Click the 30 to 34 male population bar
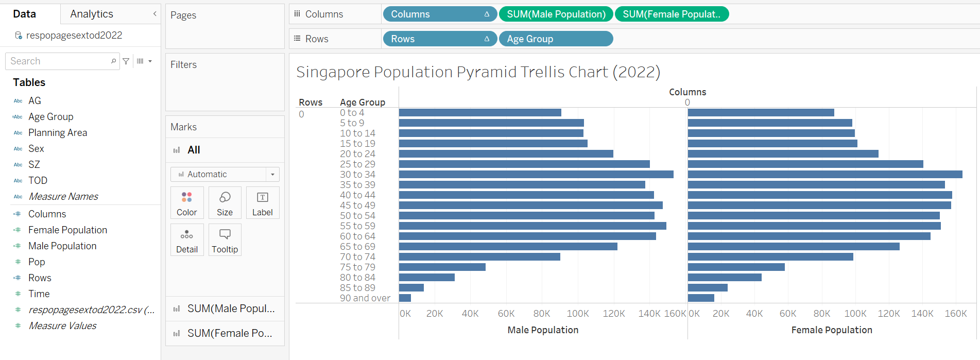 coord(536,175)
